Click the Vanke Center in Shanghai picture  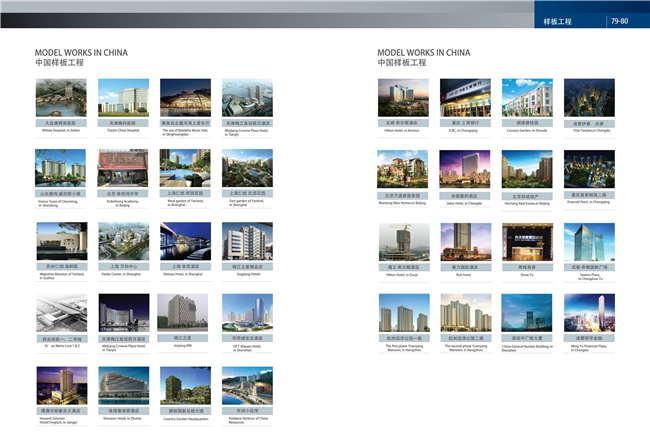pyautogui.click(x=123, y=241)
